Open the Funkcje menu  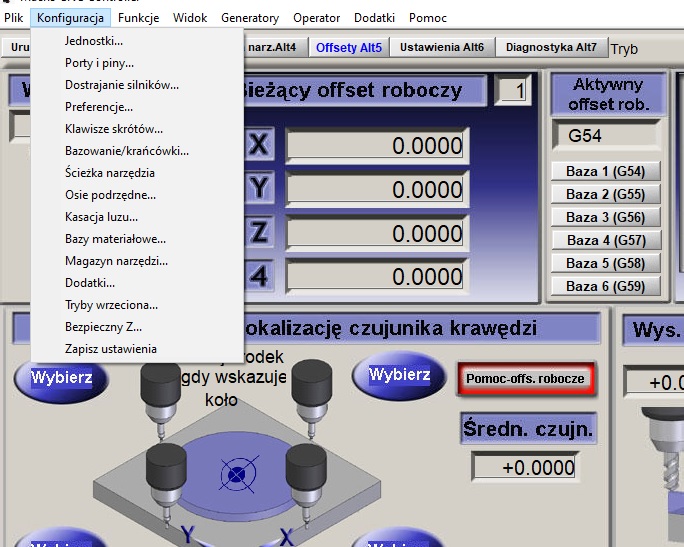click(x=138, y=18)
